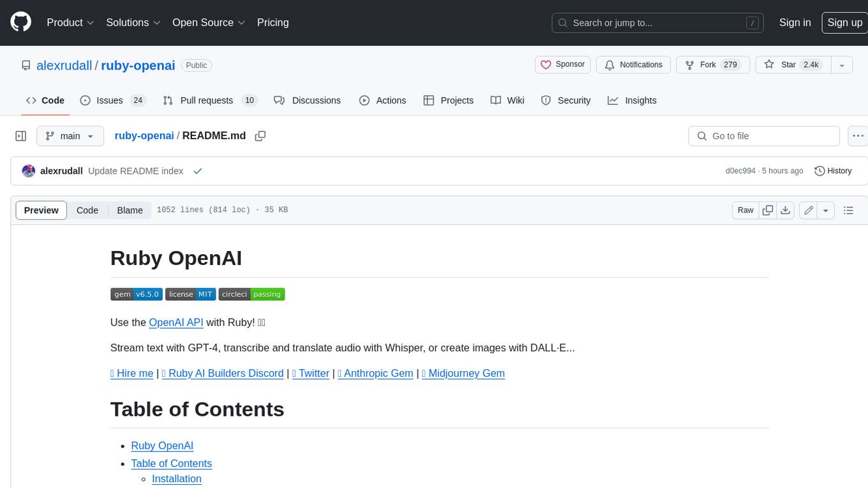The width and height of the screenshot is (868, 488).
Task: Download the raw file
Action: (x=786, y=210)
